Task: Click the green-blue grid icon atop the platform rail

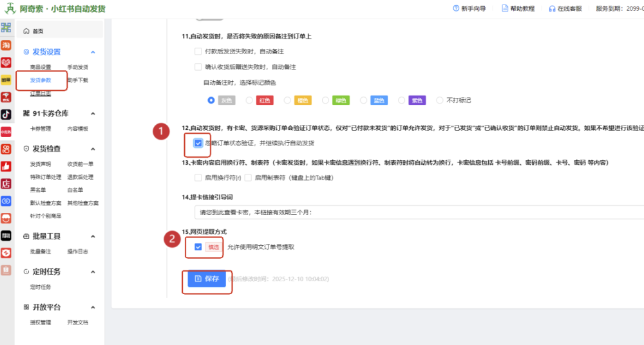Action: (6, 28)
